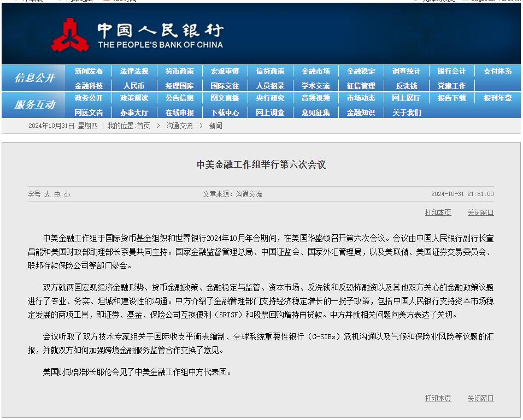Click the 服务互动 section label
This screenshot has width=523, height=420.
click(34, 105)
